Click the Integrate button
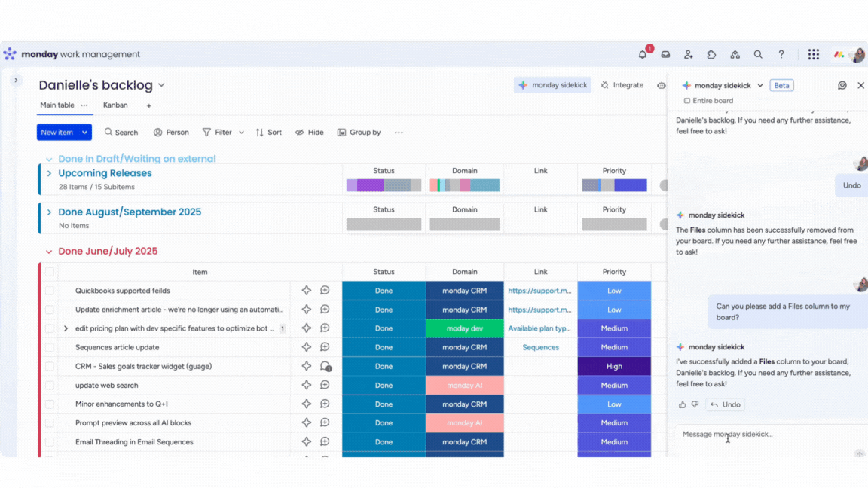868x488 pixels. (x=622, y=85)
